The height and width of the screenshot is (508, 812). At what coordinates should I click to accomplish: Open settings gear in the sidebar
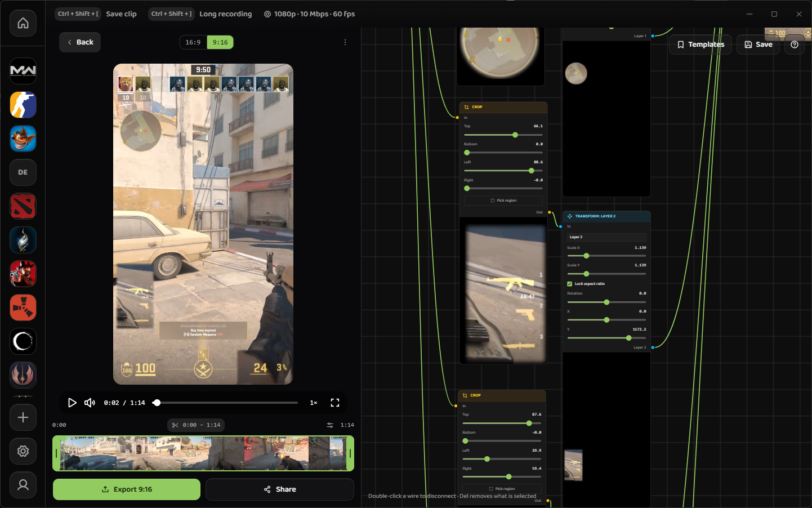[x=23, y=451]
